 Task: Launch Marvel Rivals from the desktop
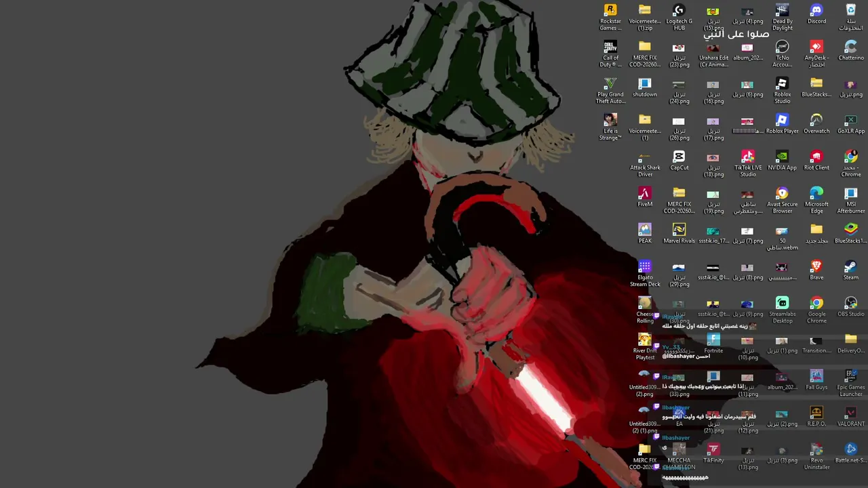click(x=679, y=233)
